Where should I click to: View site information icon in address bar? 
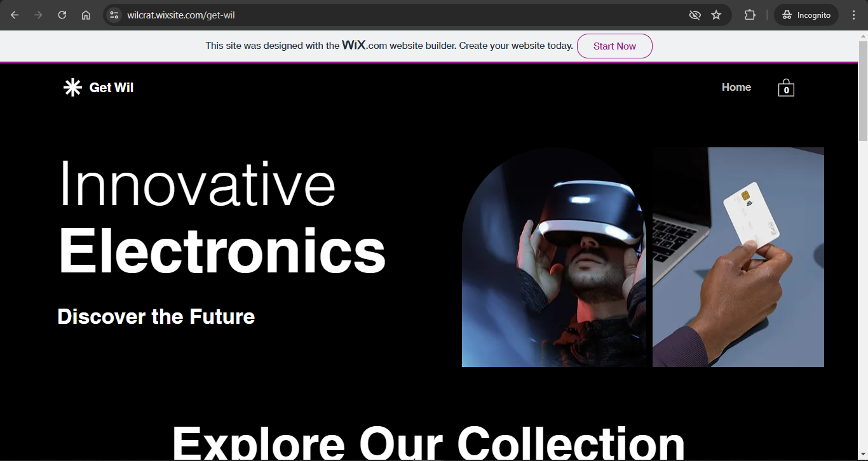(x=114, y=15)
